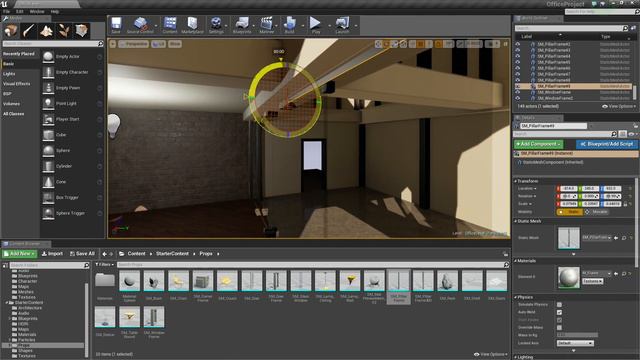The image size is (640, 360).
Task: Click the Location X value field
Action: pos(568,189)
